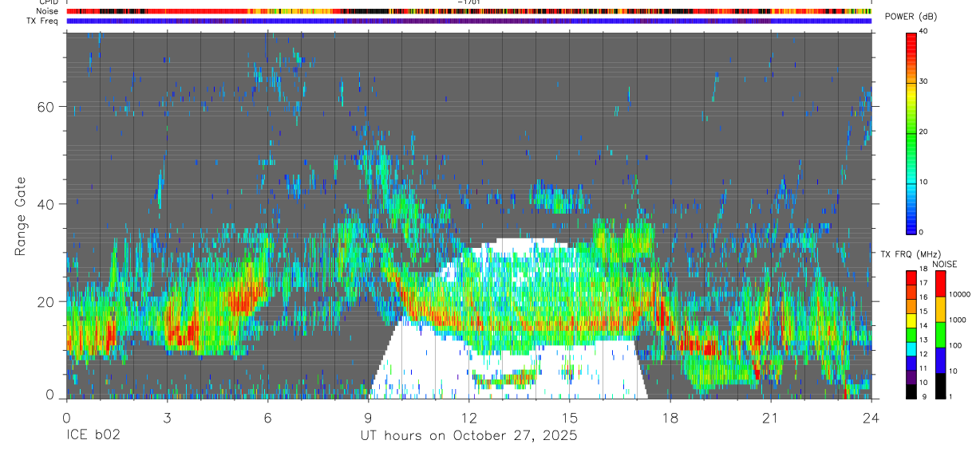Pick the red segment of NOISE colorbar

point(940,283)
